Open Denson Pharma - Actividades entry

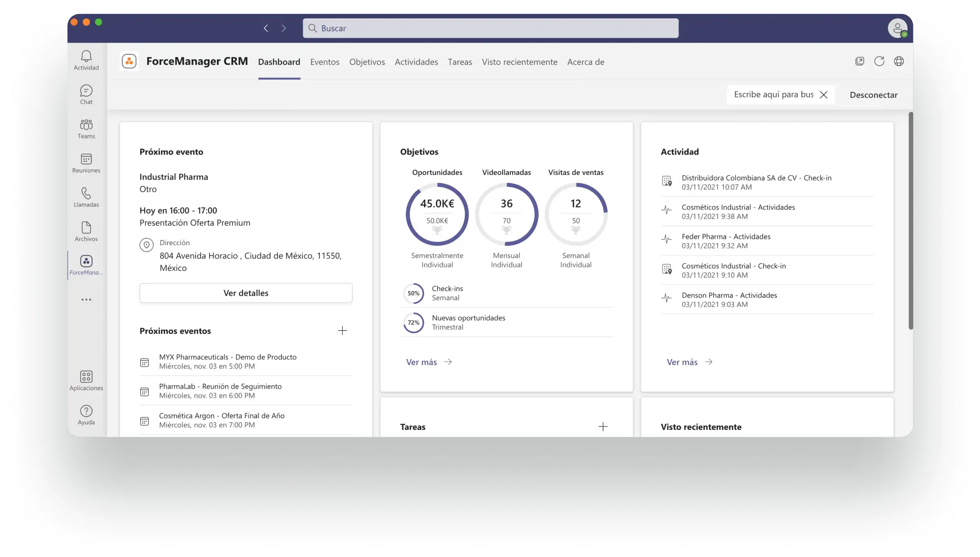coord(767,300)
